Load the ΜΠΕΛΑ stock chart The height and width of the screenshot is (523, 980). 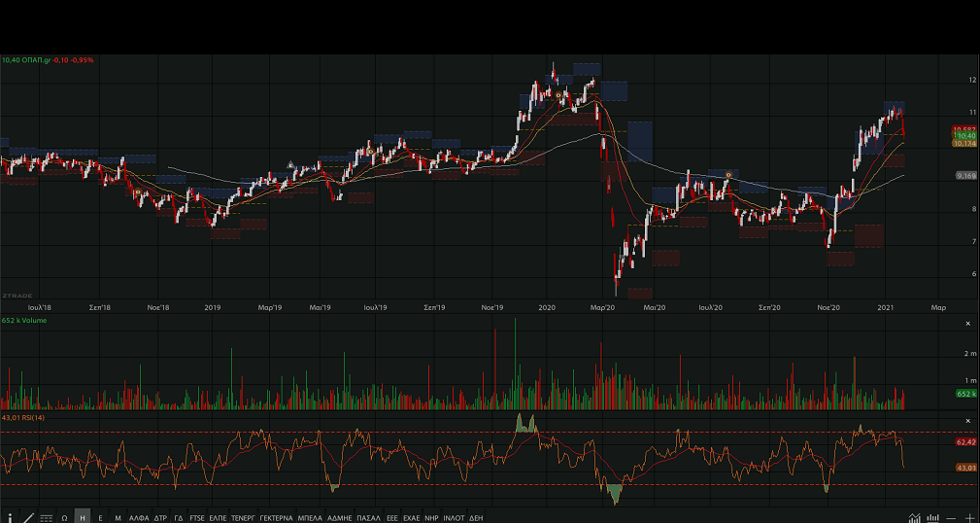(310, 518)
